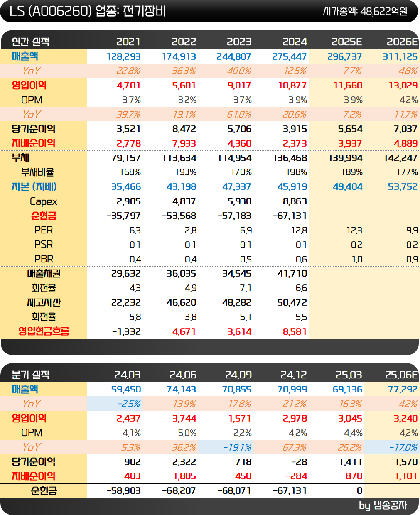Click the author credit 'by 범송공자'
This screenshot has height=515, width=420.
tap(383, 505)
